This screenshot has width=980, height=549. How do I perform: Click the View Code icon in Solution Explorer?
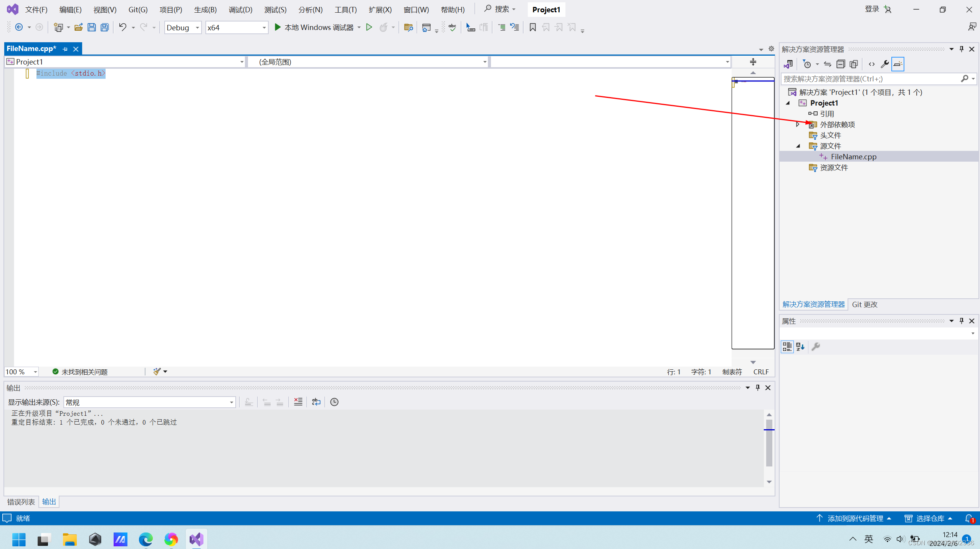click(x=872, y=64)
